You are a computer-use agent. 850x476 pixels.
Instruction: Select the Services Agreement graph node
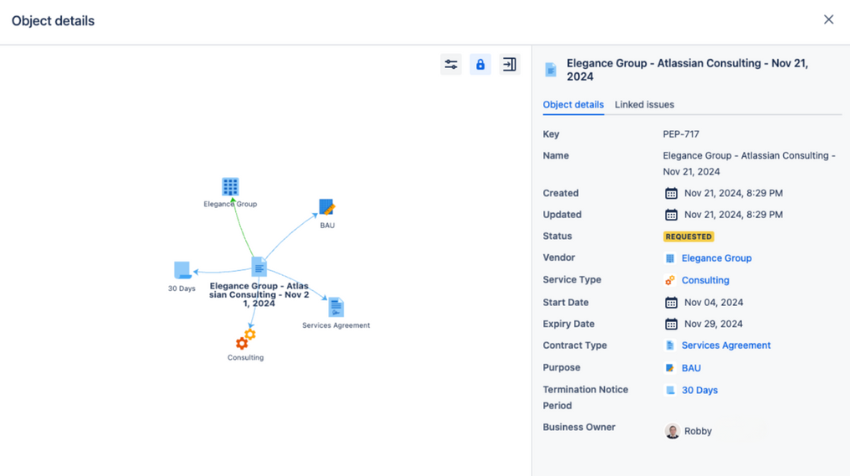coord(336,307)
